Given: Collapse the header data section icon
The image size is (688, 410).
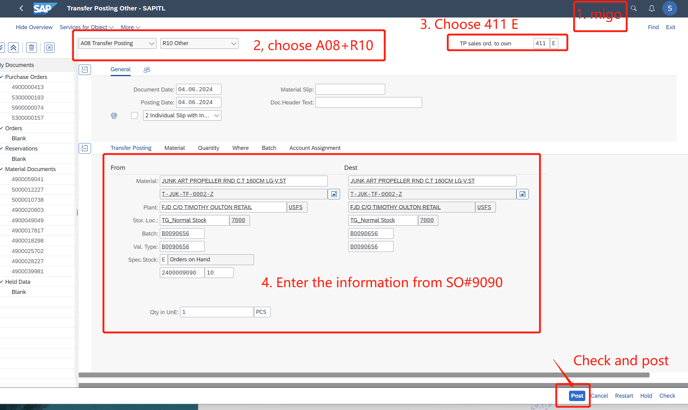Looking at the screenshot, I should click(85, 70).
